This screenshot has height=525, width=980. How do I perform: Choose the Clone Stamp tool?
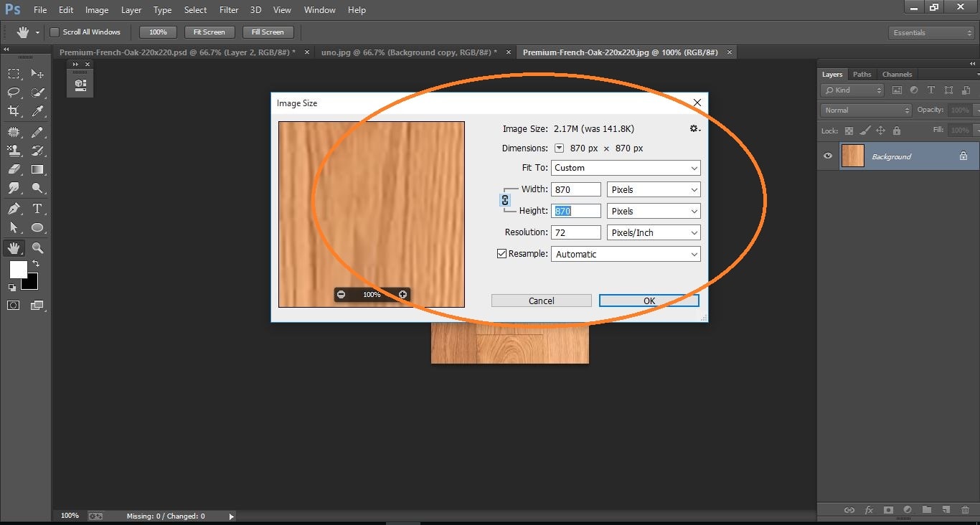pyautogui.click(x=13, y=151)
